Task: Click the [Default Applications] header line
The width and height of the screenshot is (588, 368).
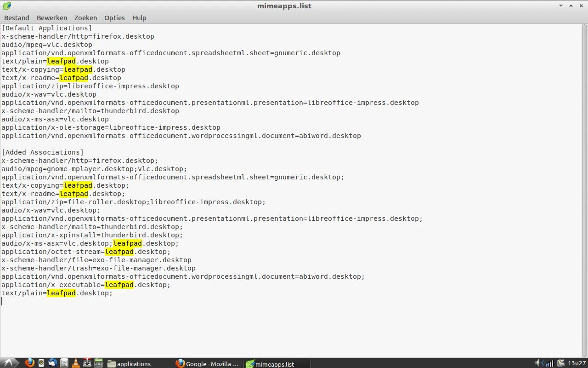Action: (47, 28)
